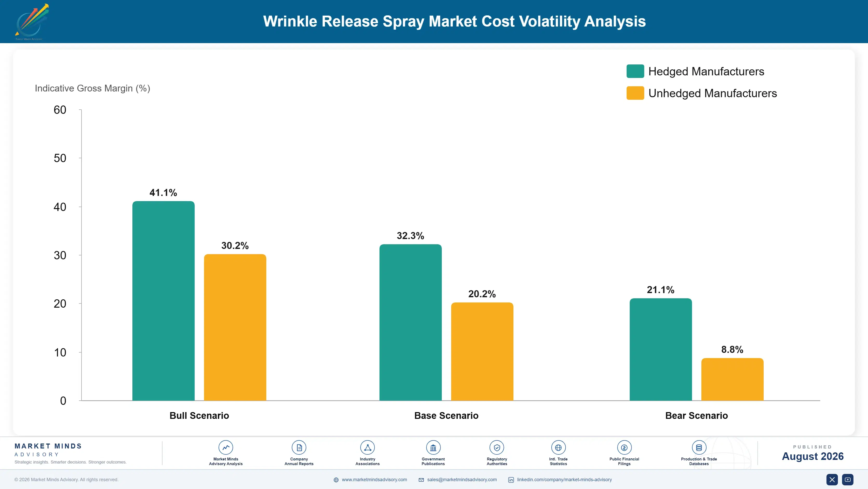Screen dimensions: 868x489
Task: Click the Government Publications building icon
Action: point(433,447)
